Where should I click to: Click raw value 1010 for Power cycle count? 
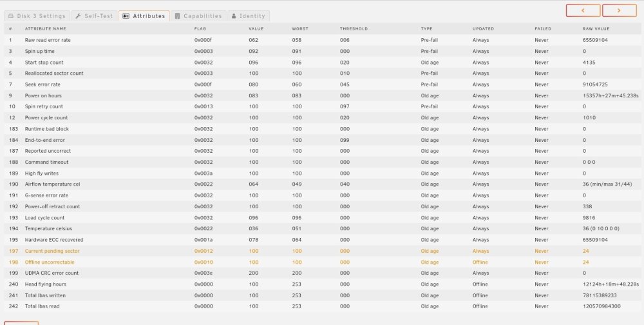tap(589, 117)
